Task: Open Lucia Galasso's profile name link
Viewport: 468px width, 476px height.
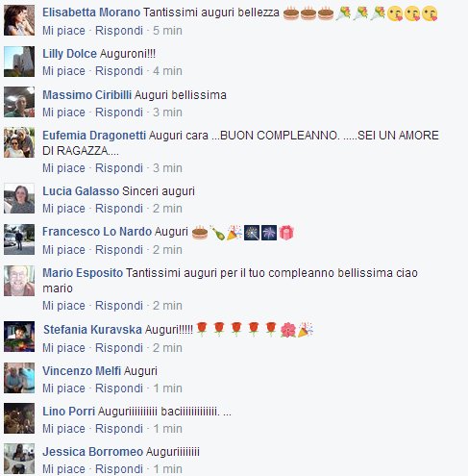Action: [x=81, y=191]
